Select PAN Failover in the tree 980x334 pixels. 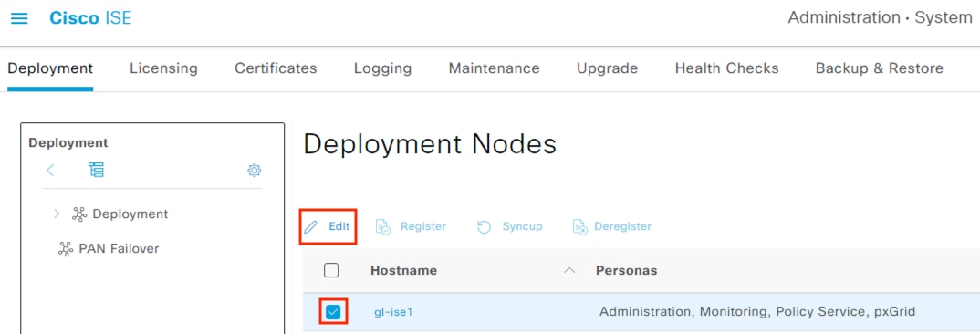[119, 249]
